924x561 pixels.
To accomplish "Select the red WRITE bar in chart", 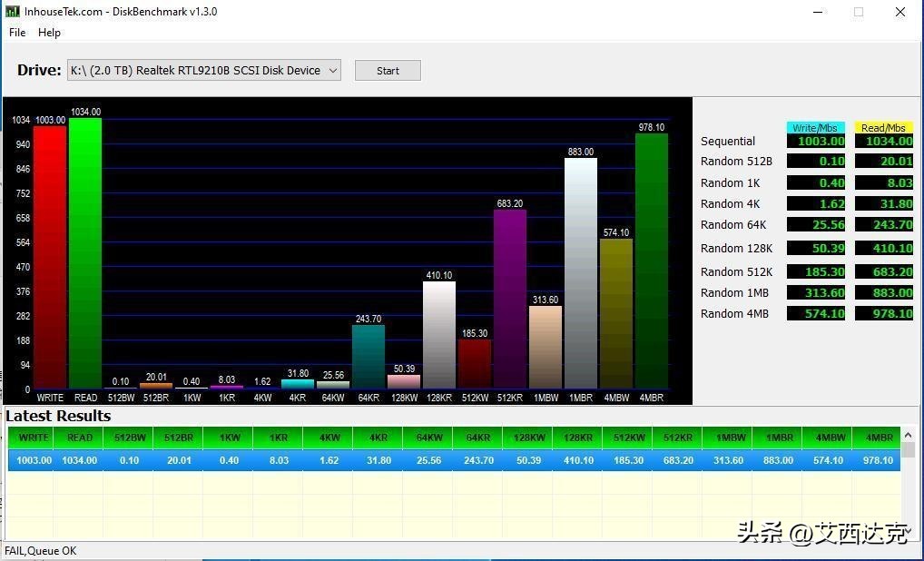I will coord(50,259).
